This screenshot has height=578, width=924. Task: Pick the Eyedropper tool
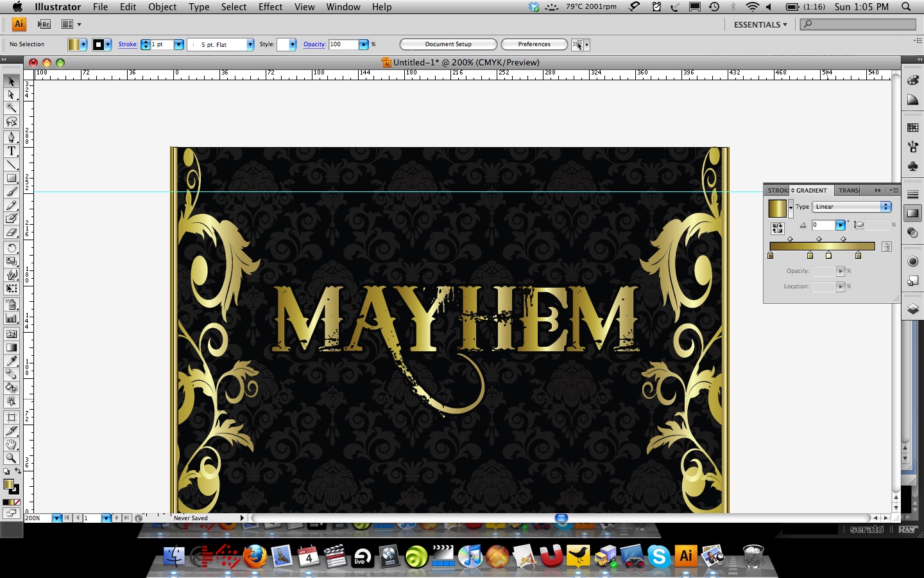12,361
